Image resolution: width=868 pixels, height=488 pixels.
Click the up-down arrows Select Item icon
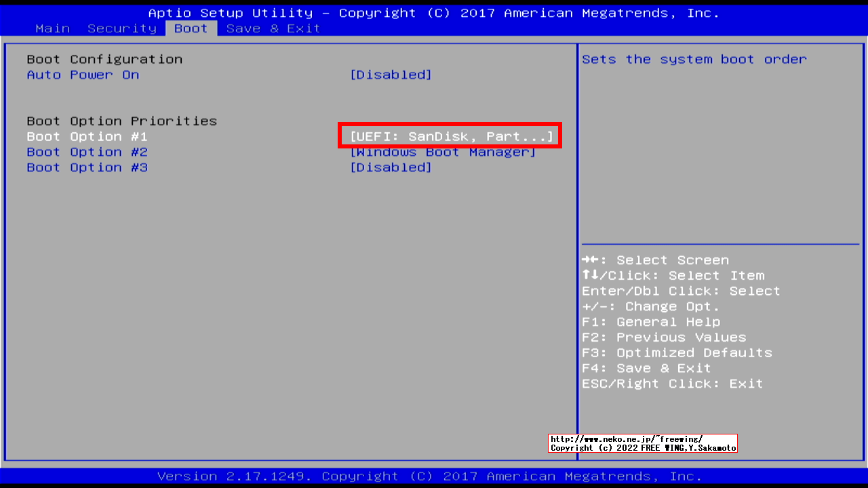click(589, 276)
